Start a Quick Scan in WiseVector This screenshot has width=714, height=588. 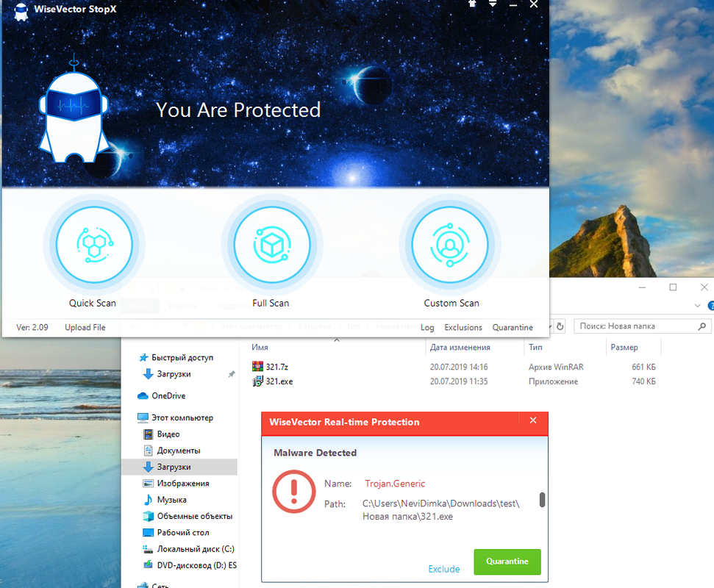[94, 245]
